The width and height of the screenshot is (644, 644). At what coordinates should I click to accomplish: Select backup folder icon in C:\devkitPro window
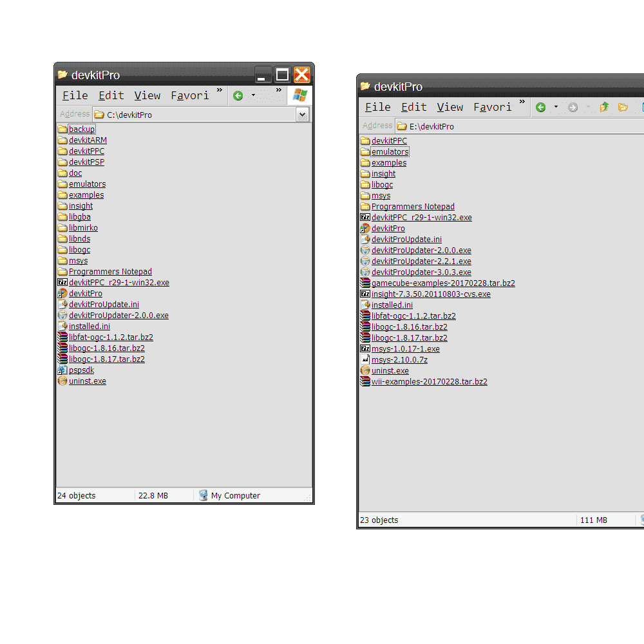click(x=62, y=129)
